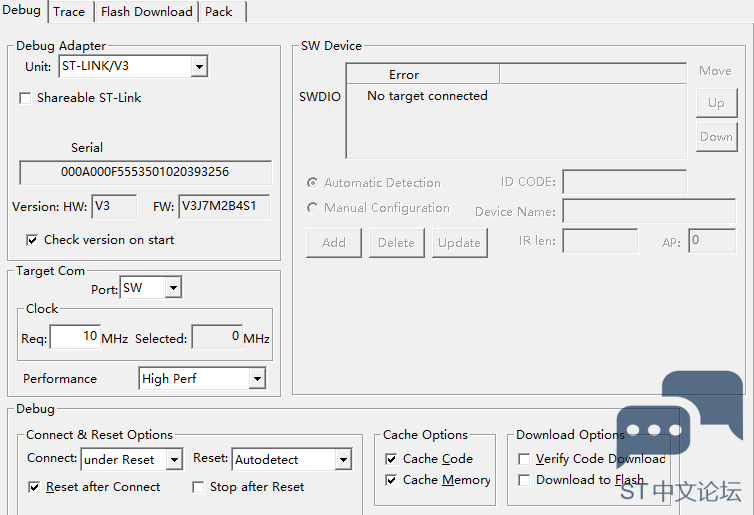Toggle Reset after Connect checkbox
The width and height of the screenshot is (754, 515).
34,487
